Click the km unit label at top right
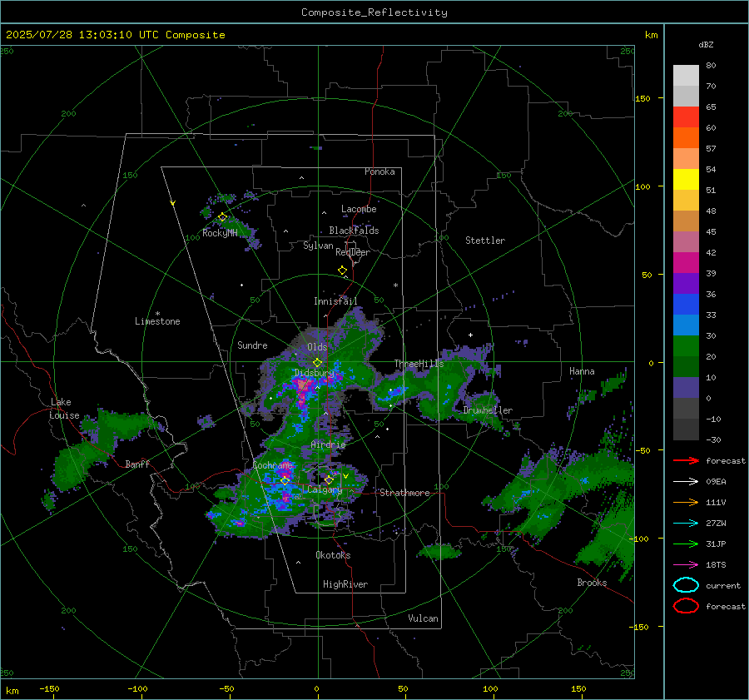This screenshot has height=700, width=749. [651, 35]
